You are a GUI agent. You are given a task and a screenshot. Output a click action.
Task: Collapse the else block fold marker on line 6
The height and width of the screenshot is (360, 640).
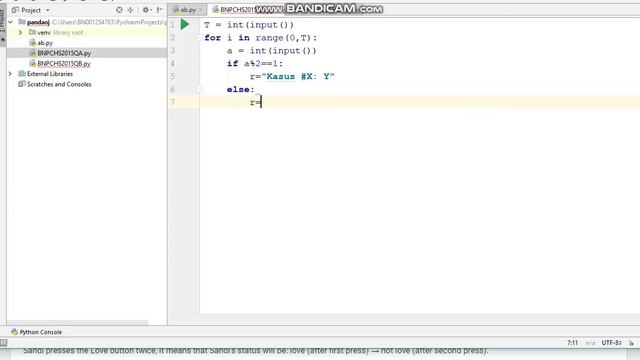coord(200,89)
